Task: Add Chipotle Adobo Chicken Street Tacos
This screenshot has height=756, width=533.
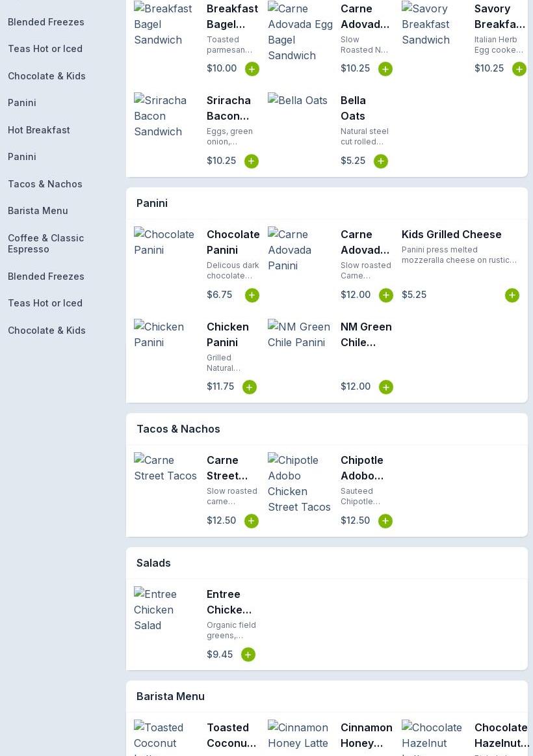Action: (385, 520)
